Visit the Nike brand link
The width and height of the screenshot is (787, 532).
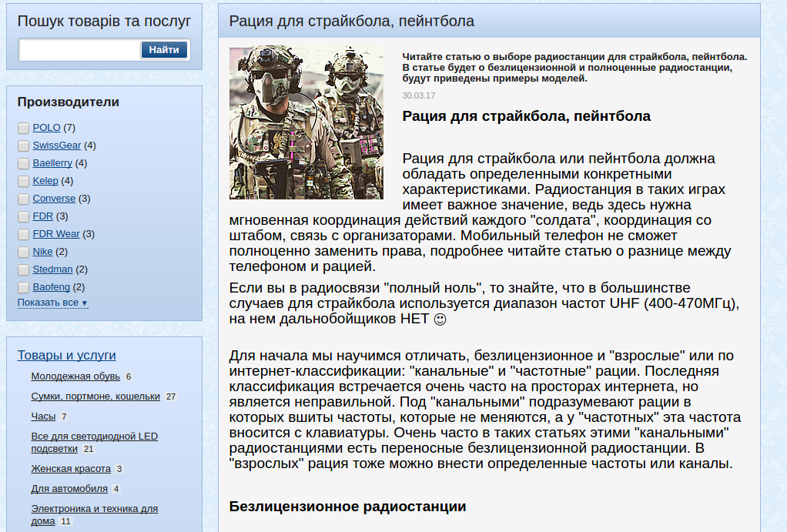point(42,252)
